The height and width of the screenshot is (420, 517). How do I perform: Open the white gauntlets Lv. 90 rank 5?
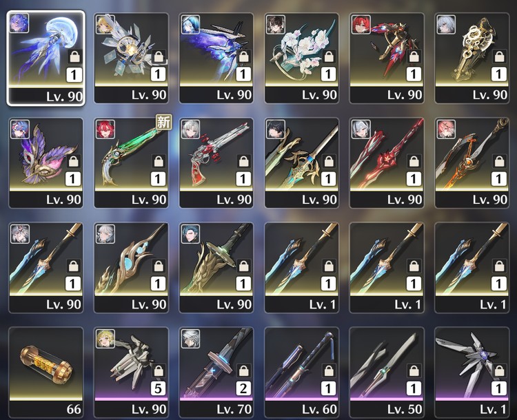(131, 372)
